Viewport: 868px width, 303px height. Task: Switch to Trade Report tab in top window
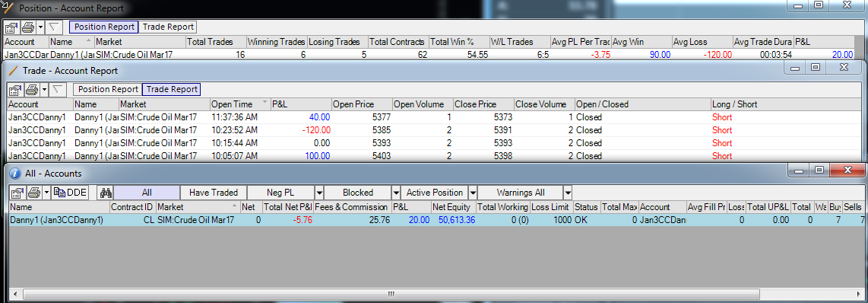(168, 27)
